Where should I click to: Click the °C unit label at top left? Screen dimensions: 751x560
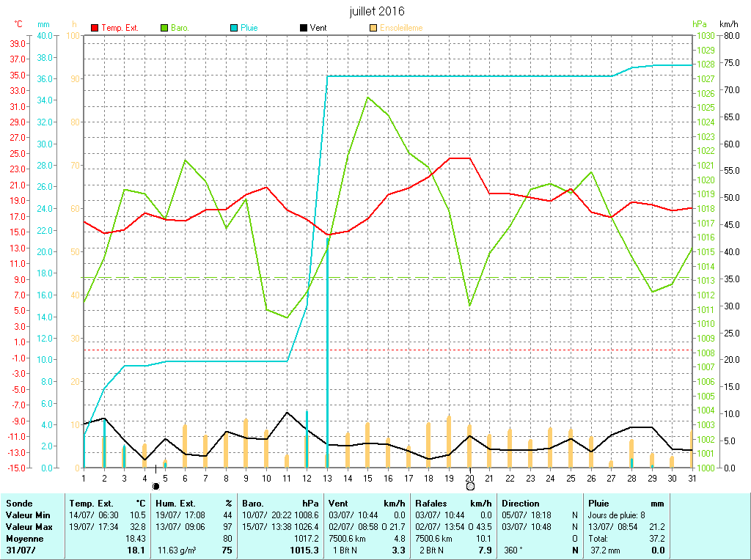point(19,24)
